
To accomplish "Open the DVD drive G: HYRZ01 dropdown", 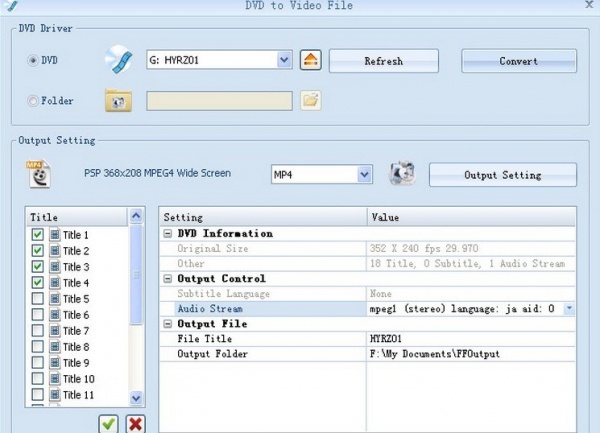I will [x=284, y=61].
